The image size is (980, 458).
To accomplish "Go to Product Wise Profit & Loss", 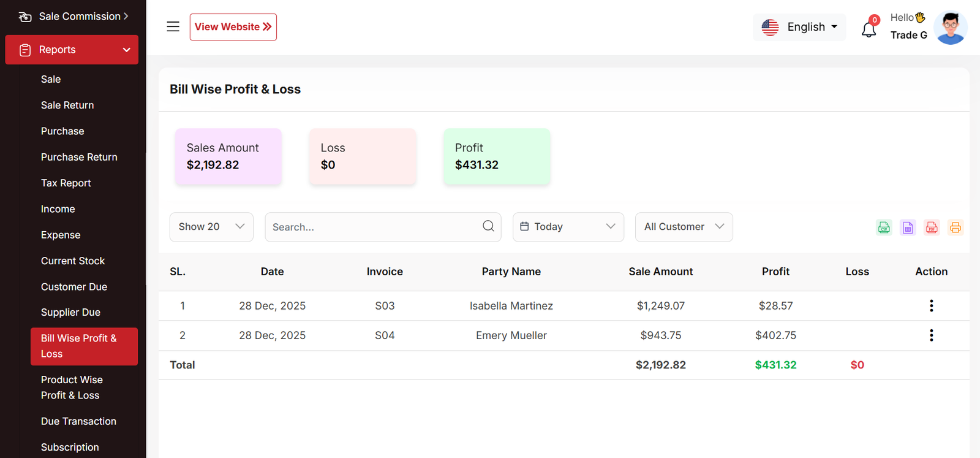I will pos(72,387).
